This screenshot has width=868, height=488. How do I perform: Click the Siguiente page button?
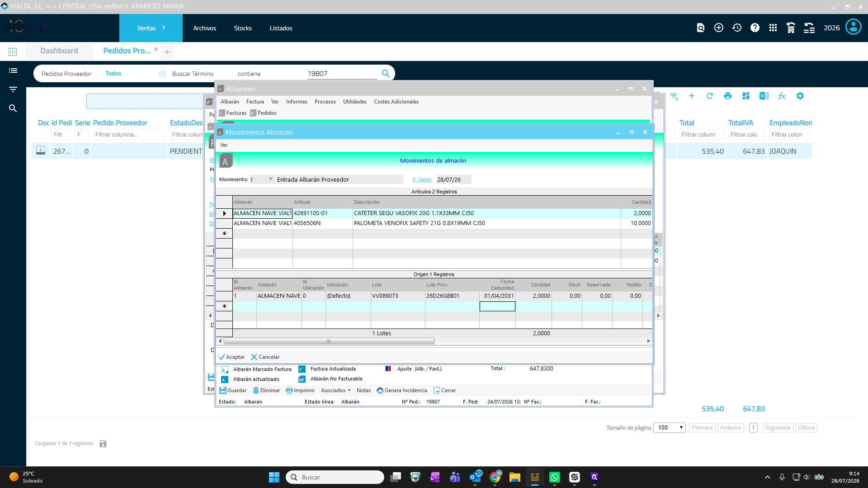(778, 427)
